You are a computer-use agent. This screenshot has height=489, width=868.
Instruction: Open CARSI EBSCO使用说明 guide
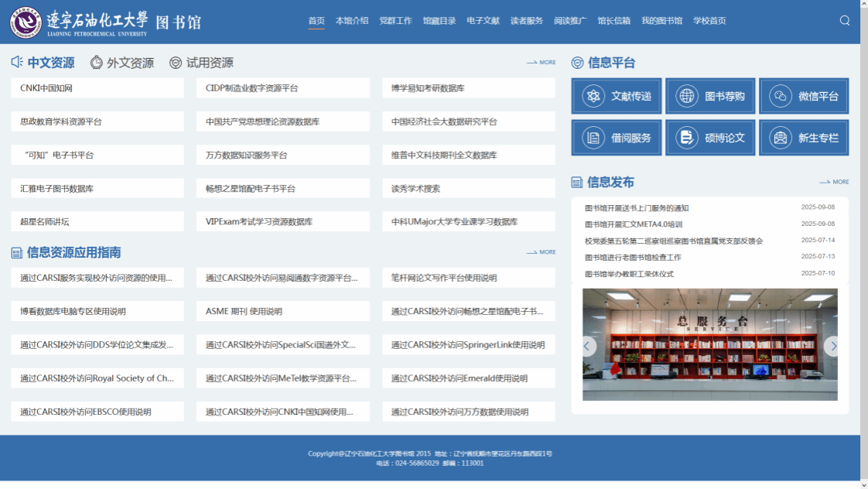(x=97, y=412)
